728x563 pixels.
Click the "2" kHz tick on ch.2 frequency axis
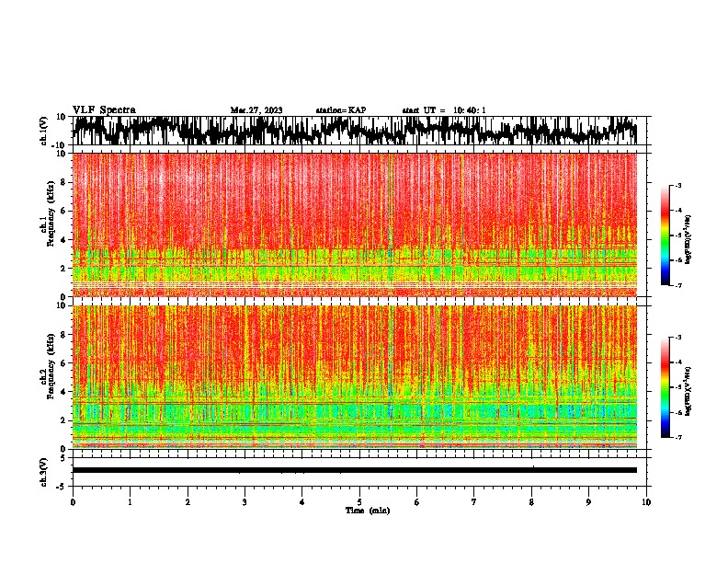[63, 420]
